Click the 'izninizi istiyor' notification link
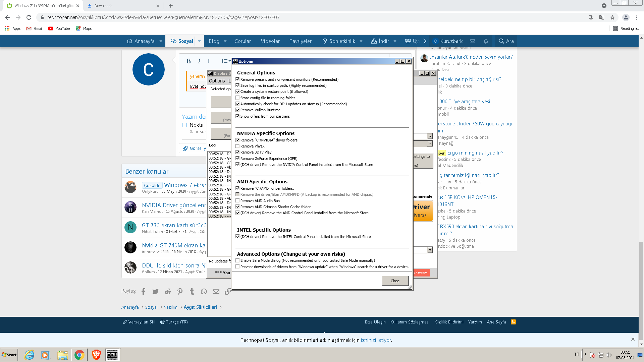The image size is (644, 362). pyautogui.click(x=376, y=340)
